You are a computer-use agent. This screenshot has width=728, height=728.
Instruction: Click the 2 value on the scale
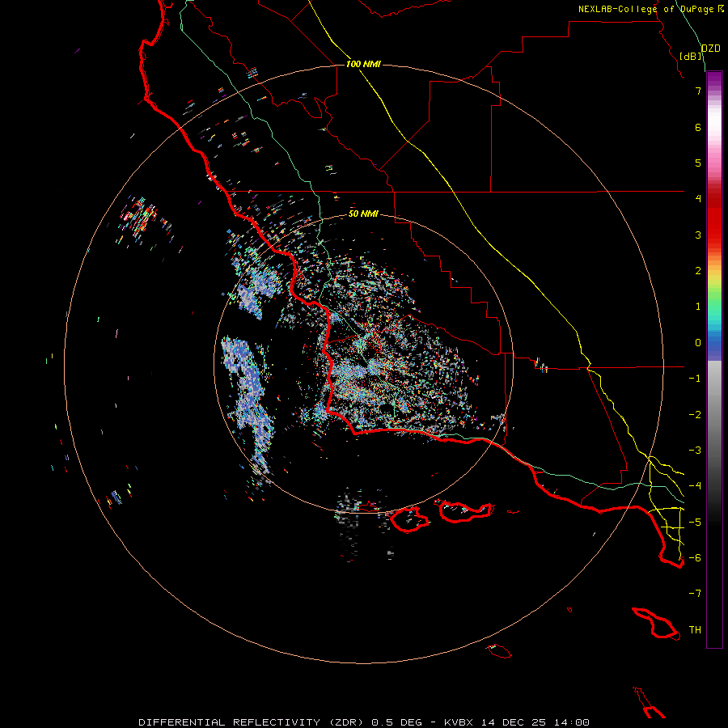tap(698, 271)
